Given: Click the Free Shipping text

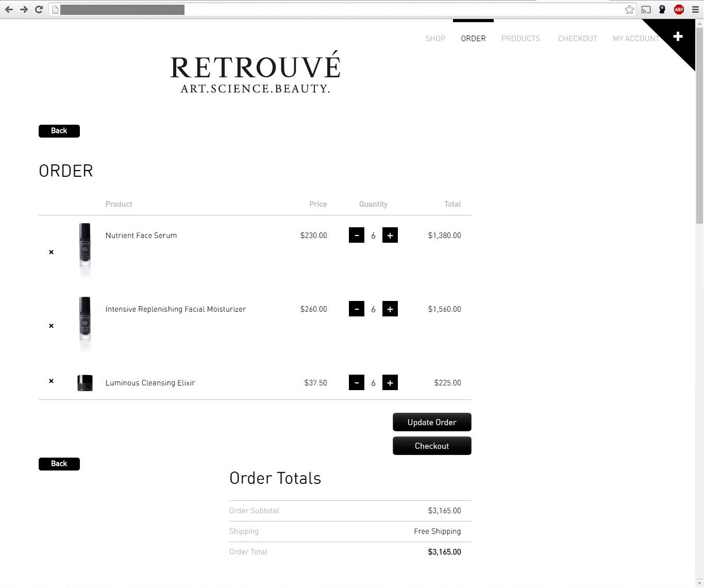Looking at the screenshot, I should coord(437,531).
